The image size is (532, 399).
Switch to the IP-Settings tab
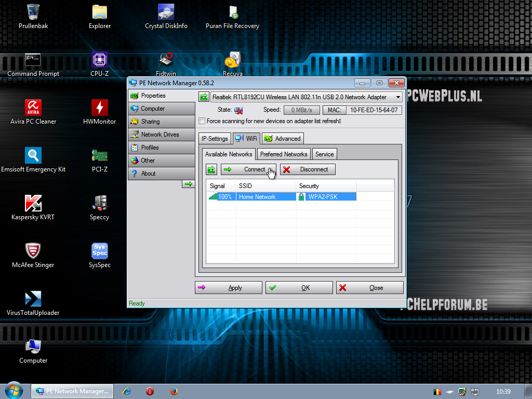tap(215, 138)
